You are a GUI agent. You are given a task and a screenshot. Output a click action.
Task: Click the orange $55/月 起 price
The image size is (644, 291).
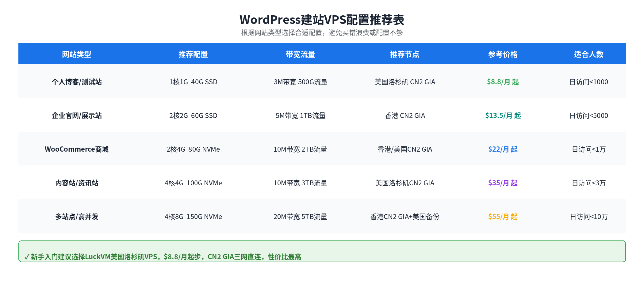pos(503,217)
